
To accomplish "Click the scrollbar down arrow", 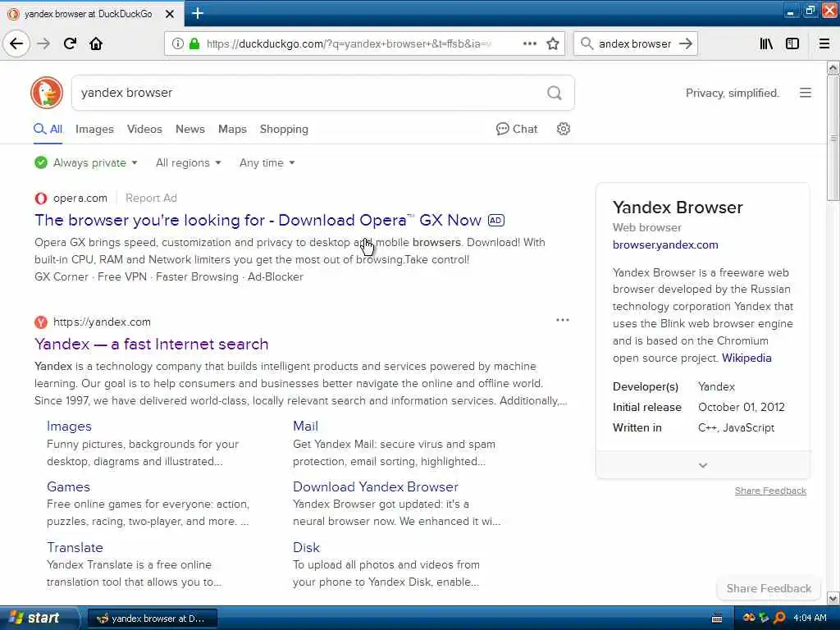I will 833,598.
